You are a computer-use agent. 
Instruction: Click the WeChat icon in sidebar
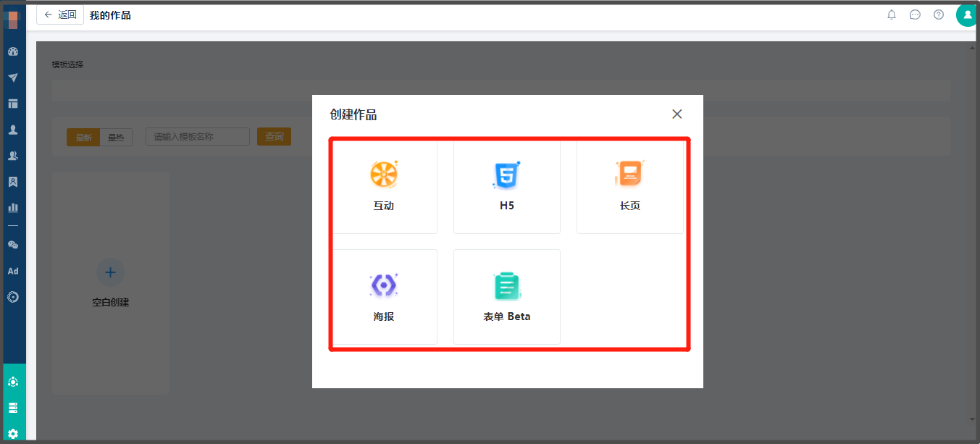point(13,245)
